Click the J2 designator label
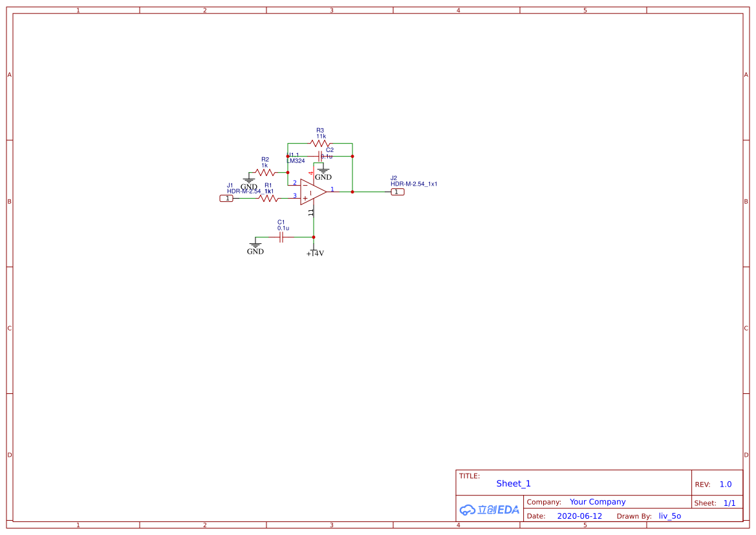Screen dimensions: 756x535 click(394, 178)
